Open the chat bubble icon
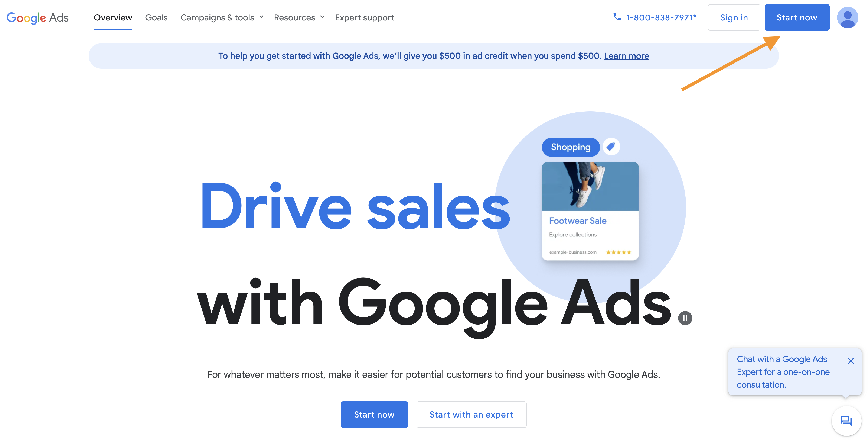Screen dimensions: 868x441 tap(846, 421)
